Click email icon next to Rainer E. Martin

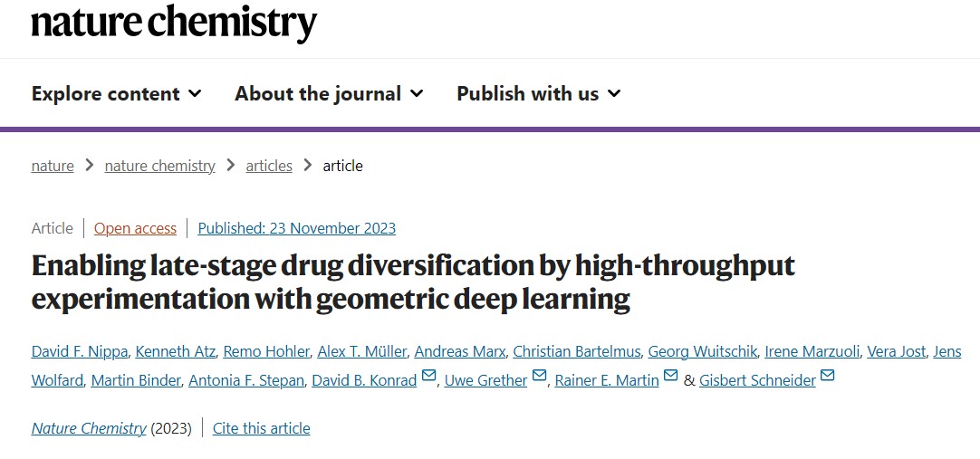[670, 376]
